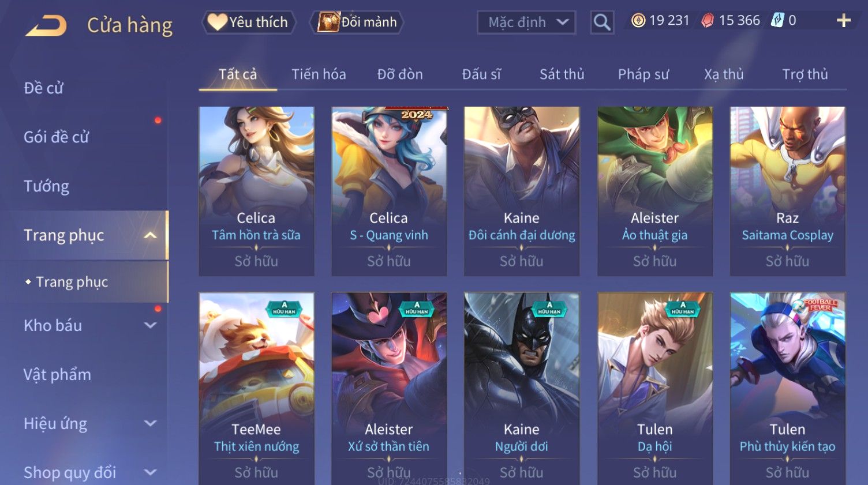Expand the Hiệu ứng sidebar section

pos(150,423)
